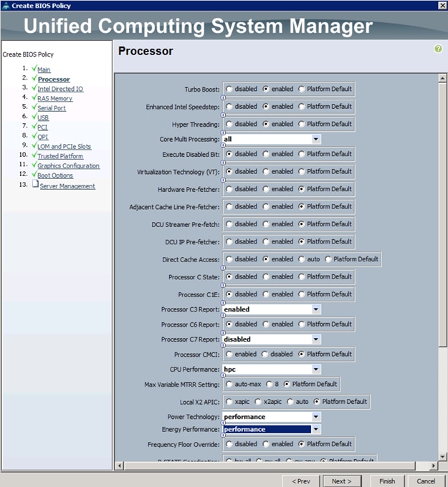Viewport: 448px width, 487px height.
Task: Select Platform Default for Enhanced Intel Speedstep
Action: point(301,107)
